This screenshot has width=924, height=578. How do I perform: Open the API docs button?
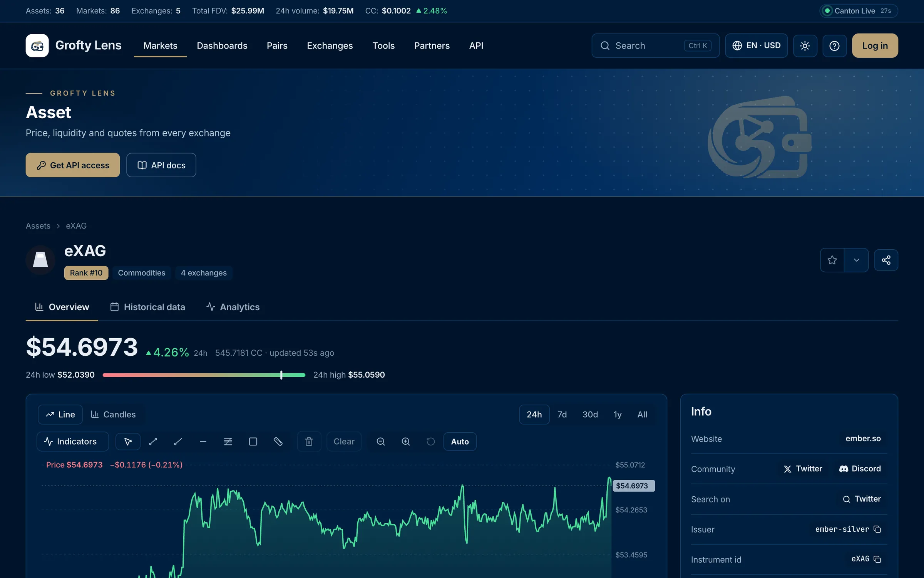coord(161,165)
